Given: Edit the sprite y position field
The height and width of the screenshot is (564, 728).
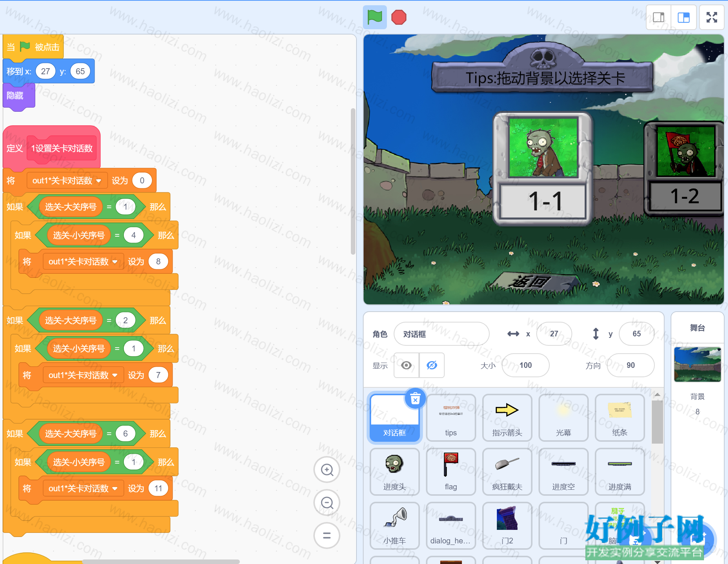Looking at the screenshot, I should pos(637,334).
